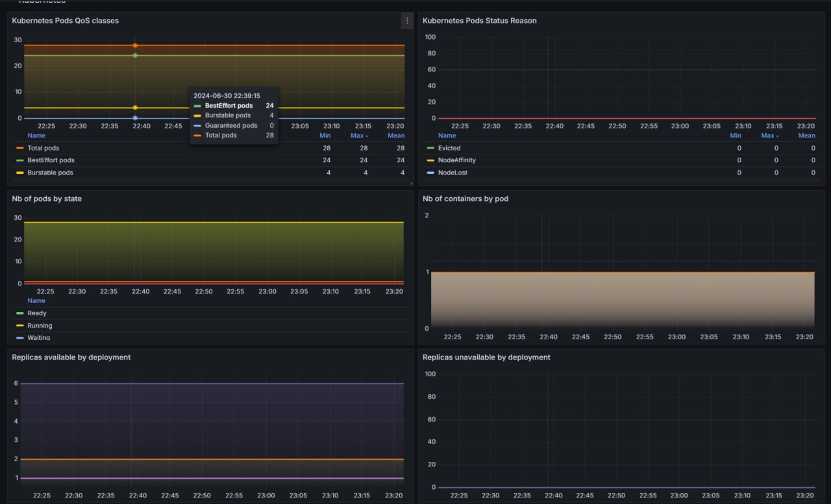Sort Status Reason legend by Name header
Viewport: 831px width, 504px height.
click(x=447, y=136)
